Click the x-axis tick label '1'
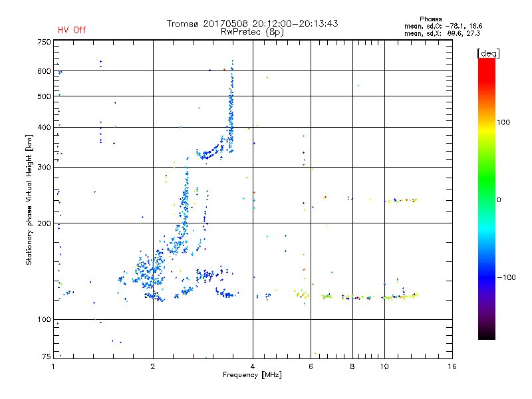Screen dimensions: 532x399 click(53, 366)
